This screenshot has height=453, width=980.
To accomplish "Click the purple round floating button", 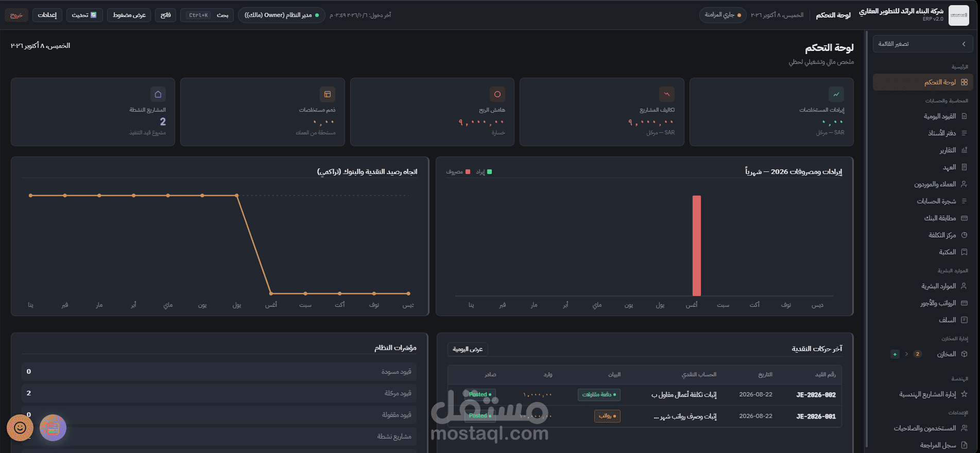I will click(x=53, y=428).
